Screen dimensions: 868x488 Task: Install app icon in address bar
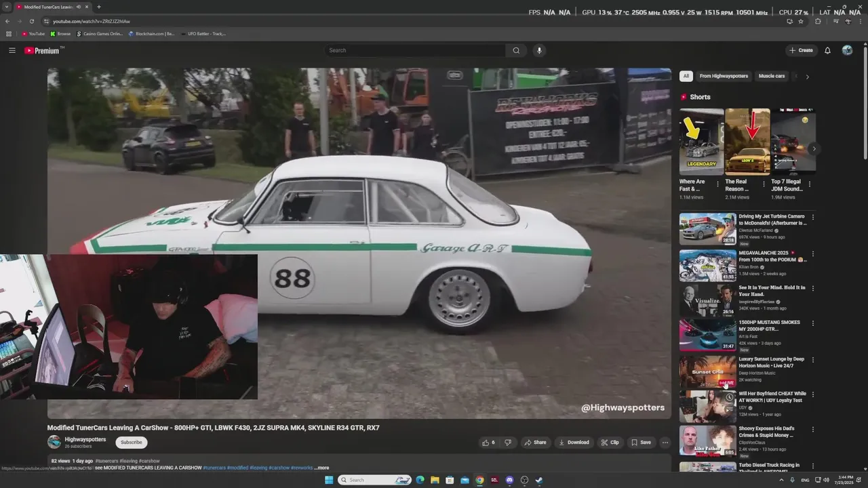[789, 21]
